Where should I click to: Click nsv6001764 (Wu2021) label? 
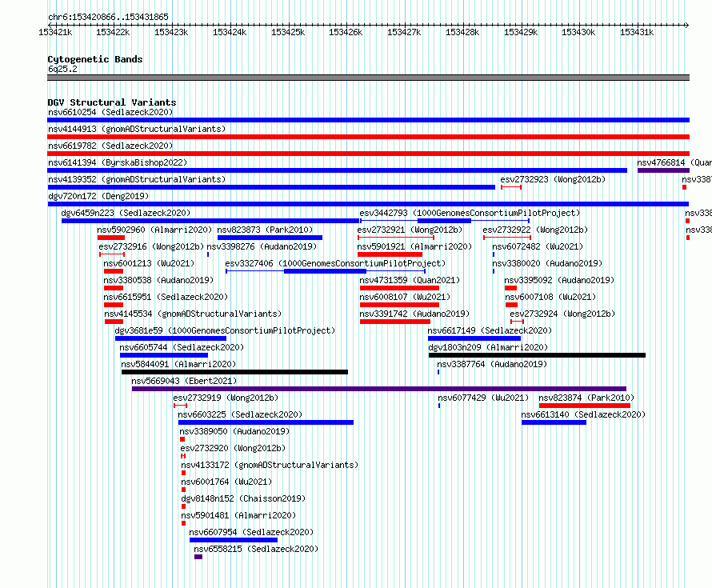226,482
